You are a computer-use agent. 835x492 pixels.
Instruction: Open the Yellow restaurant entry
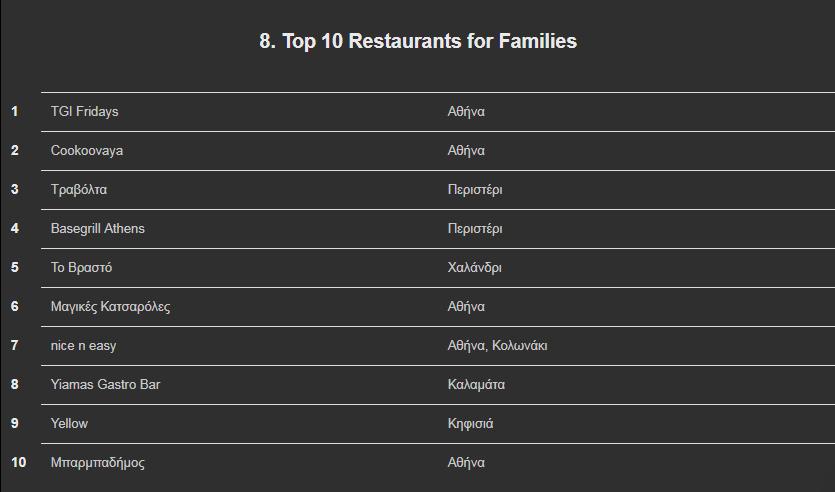click(x=69, y=423)
